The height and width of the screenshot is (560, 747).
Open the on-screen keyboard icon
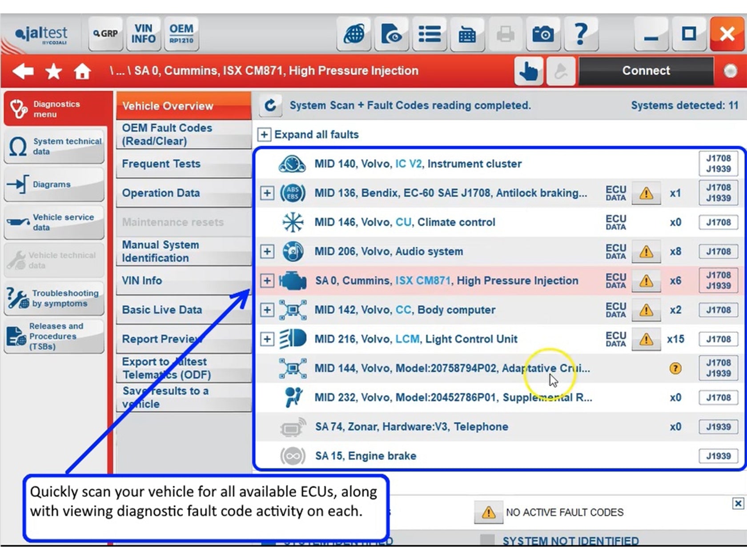tap(467, 34)
